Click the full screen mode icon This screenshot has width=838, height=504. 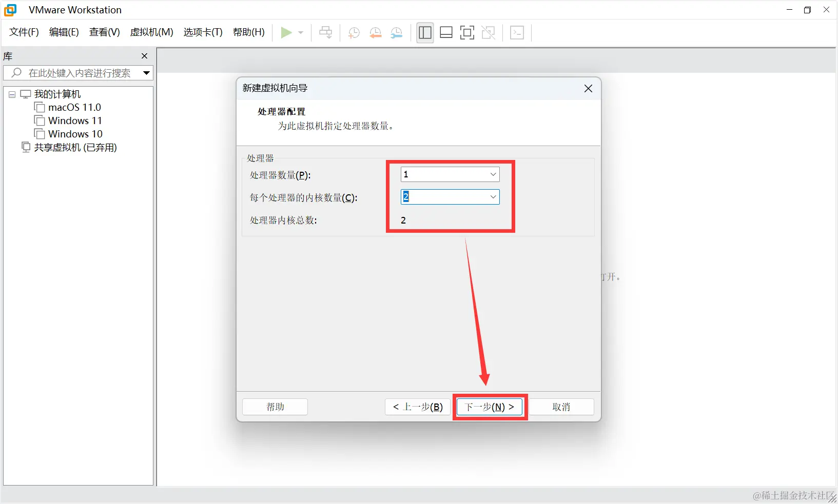467,33
